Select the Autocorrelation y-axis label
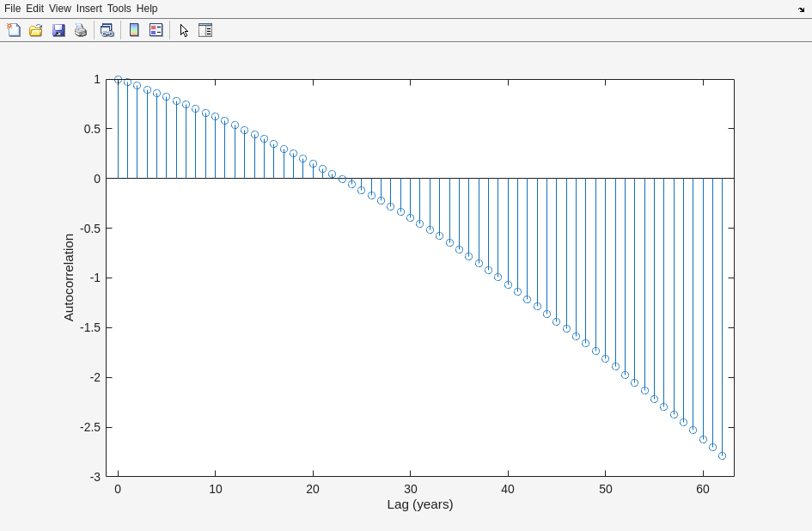The width and height of the screenshot is (812, 531). tap(69, 278)
